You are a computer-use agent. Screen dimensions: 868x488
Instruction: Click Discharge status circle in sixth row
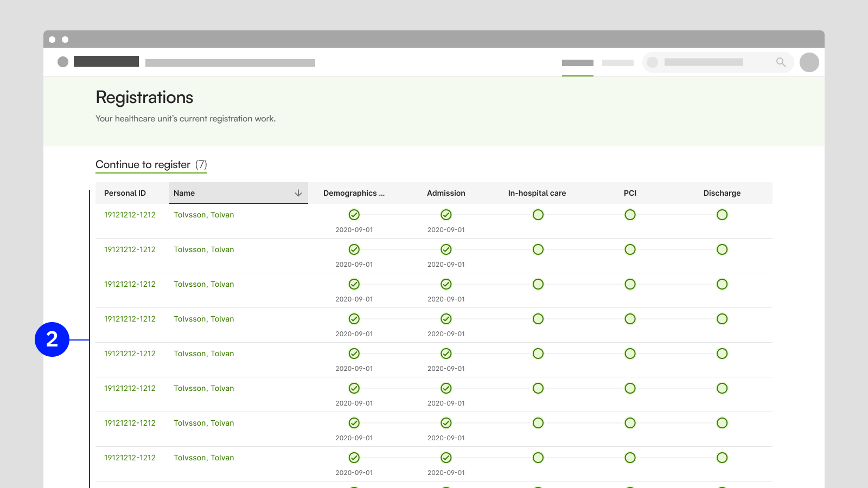point(722,388)
